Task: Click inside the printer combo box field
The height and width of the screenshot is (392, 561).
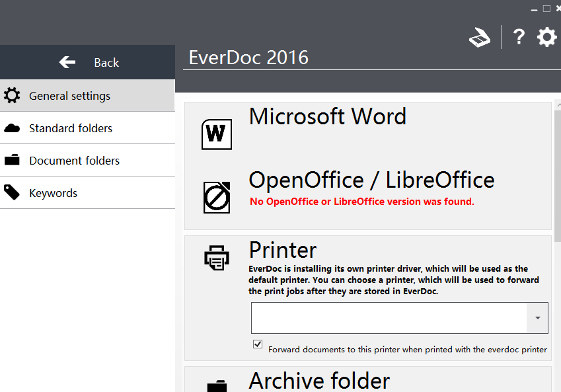Action: coord(389,318)
